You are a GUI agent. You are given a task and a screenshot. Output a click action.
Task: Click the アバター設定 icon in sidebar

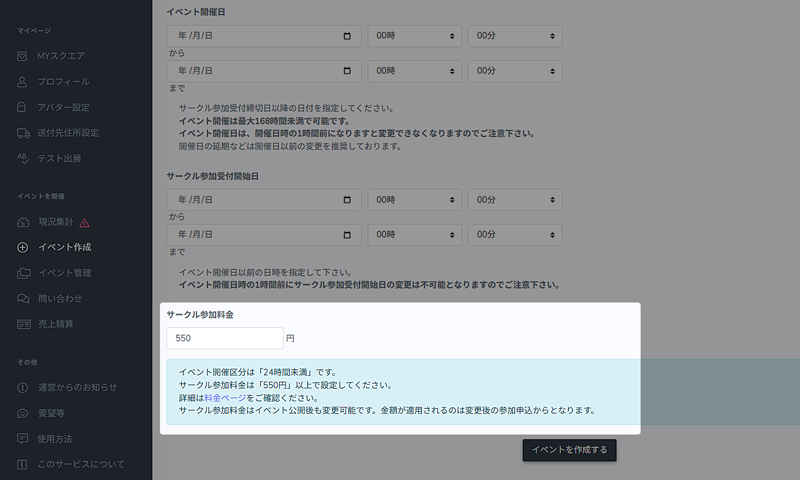click(23, 107)
